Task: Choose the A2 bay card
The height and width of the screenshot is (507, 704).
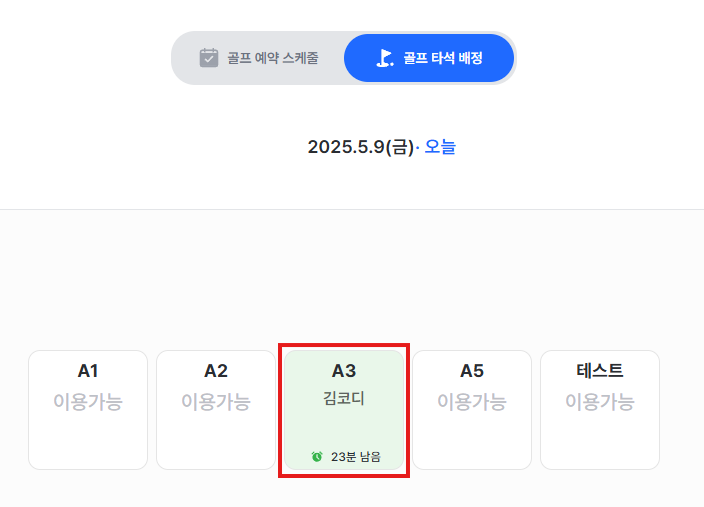Action: tap(216, 410)
